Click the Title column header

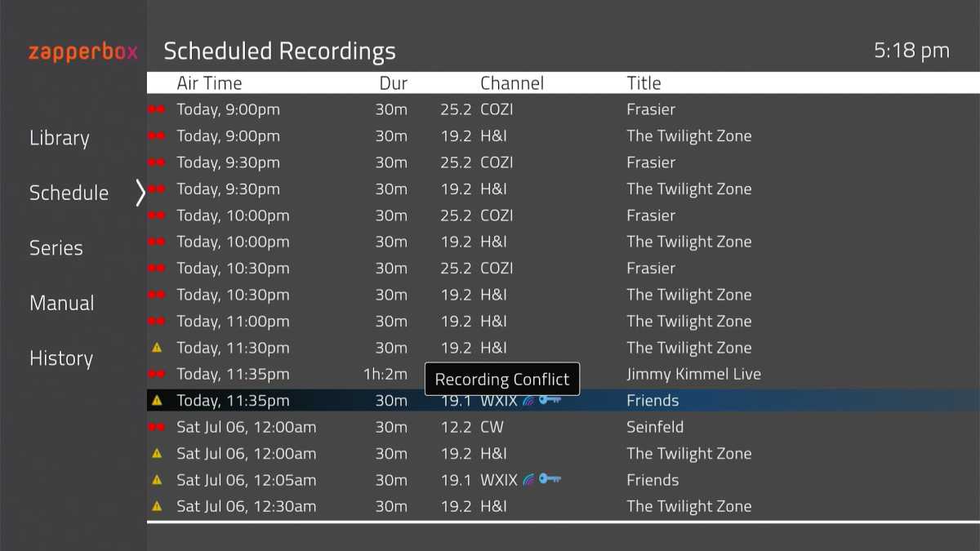(x=644, y=83)
